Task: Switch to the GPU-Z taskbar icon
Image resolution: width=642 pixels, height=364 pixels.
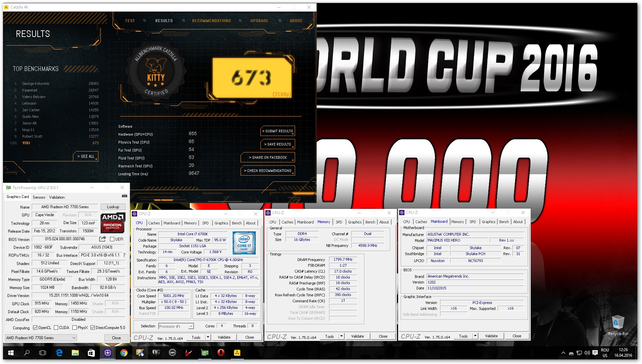Action: (205, 353)
